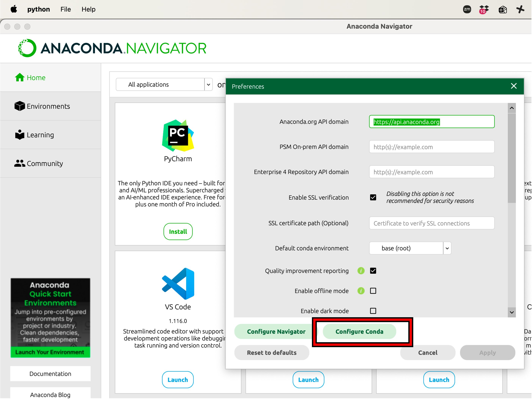Click the SSL certificate path field
The height and width of the screenshot is (399, 532).
point(432,223)
